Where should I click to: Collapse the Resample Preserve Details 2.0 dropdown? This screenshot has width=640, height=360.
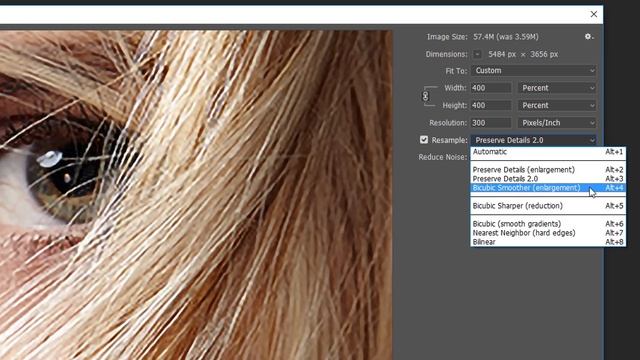click(x=534, y=140)
